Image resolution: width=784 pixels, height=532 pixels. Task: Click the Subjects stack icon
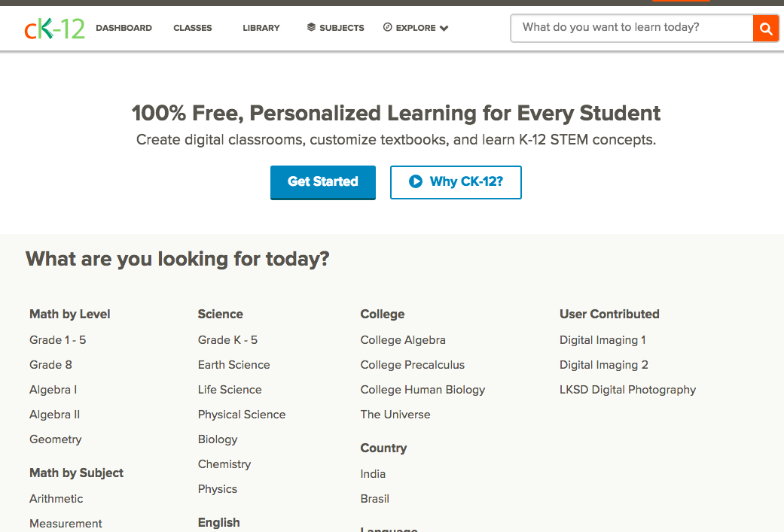[311, 27]
